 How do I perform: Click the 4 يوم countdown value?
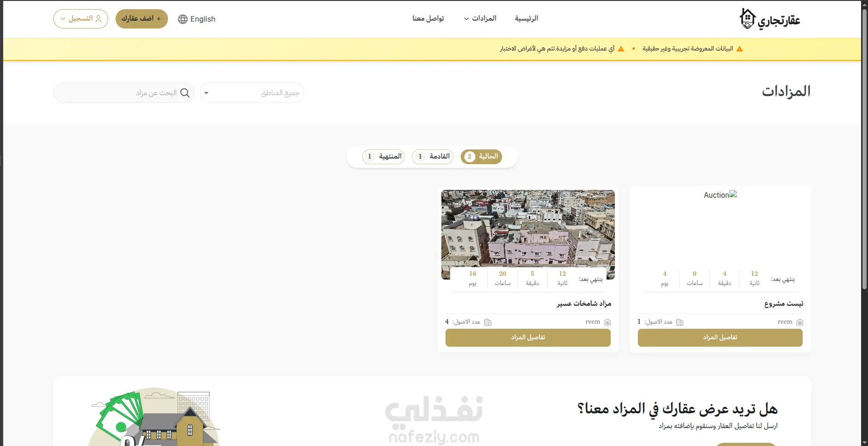pos(665,278)
